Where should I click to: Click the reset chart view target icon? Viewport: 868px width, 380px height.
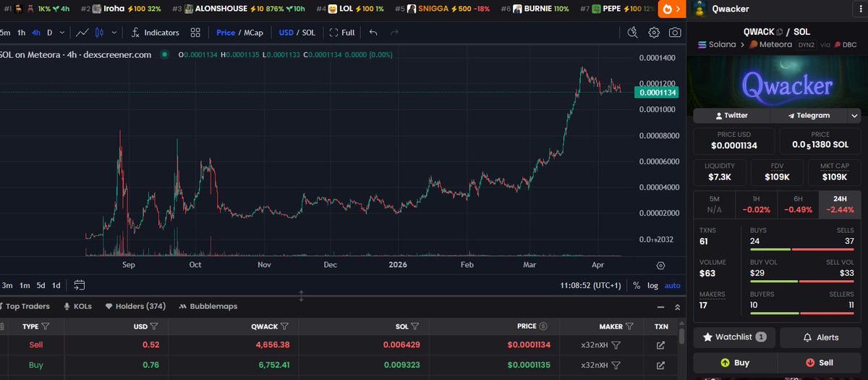point(660,266)
